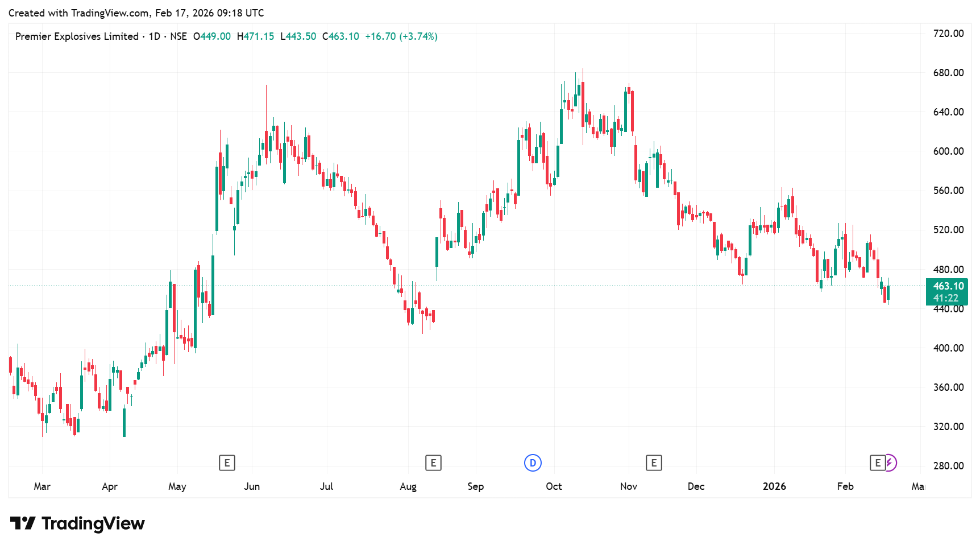Viewport: 980px width, 549px height.
Task: Click the earnings marker near late May
Action: pyautogui.click(x=227, y=463)
